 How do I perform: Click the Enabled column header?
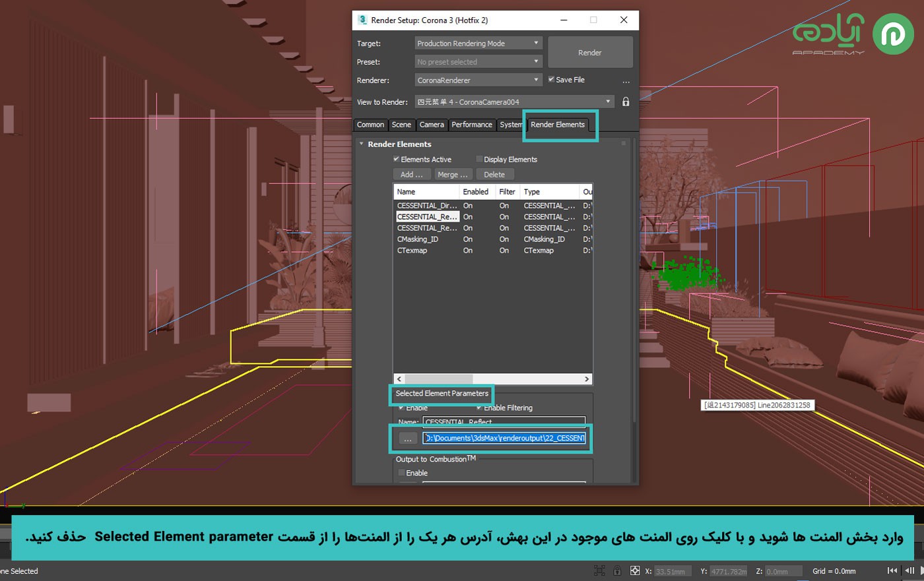[476, 191]
